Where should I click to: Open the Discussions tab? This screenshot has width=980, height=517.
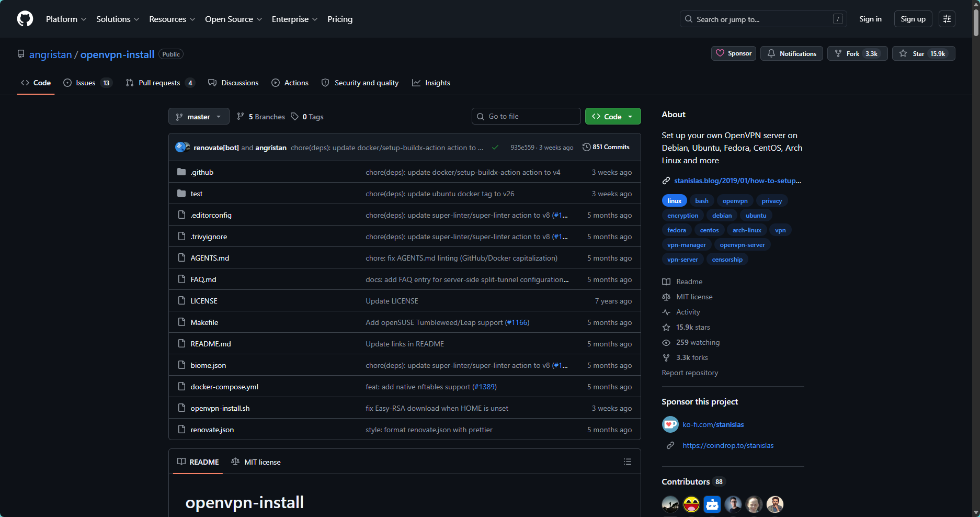233,83
